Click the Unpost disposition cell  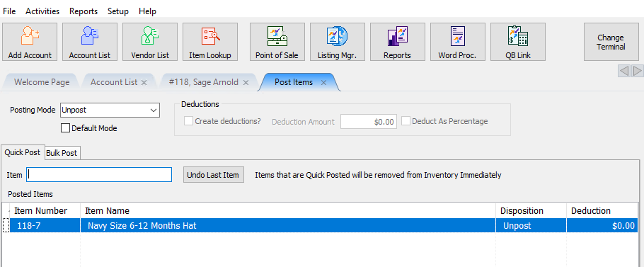coord(531,225)
